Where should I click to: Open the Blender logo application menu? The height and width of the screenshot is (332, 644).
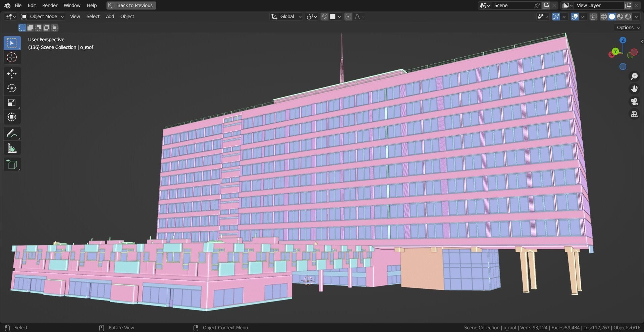click(x=7, y=5)
